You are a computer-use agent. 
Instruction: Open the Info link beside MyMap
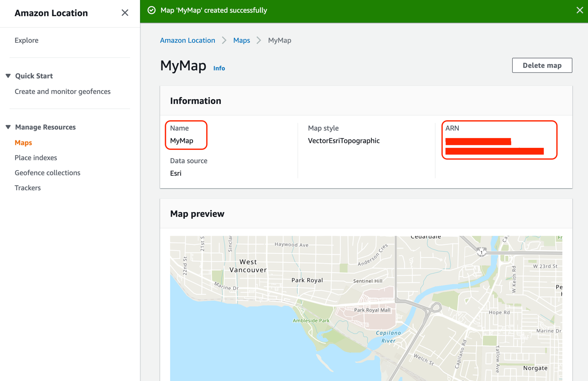point(219,68)
